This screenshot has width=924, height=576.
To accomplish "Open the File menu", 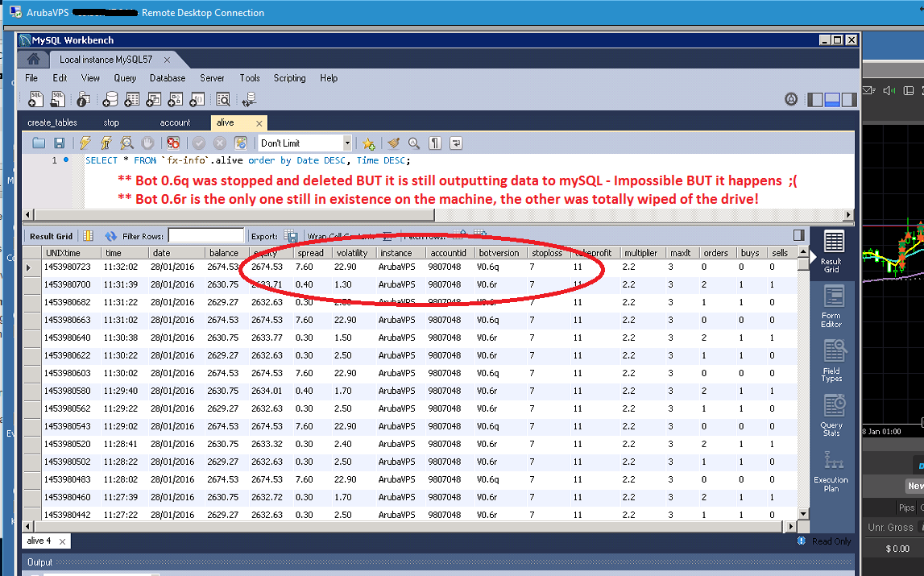I will pos(31,78).
